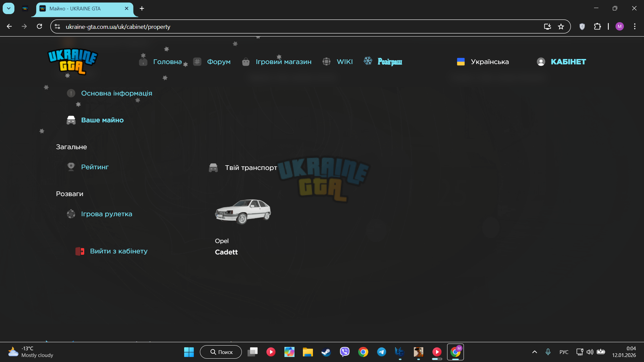
Task: Click the Загальне section heading
Action: (x=71, y=147)
